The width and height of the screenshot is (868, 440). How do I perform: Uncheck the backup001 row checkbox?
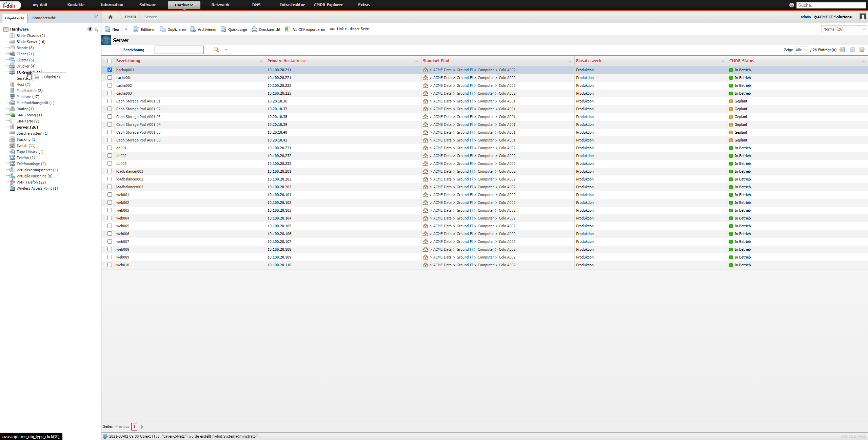point(110,70)
